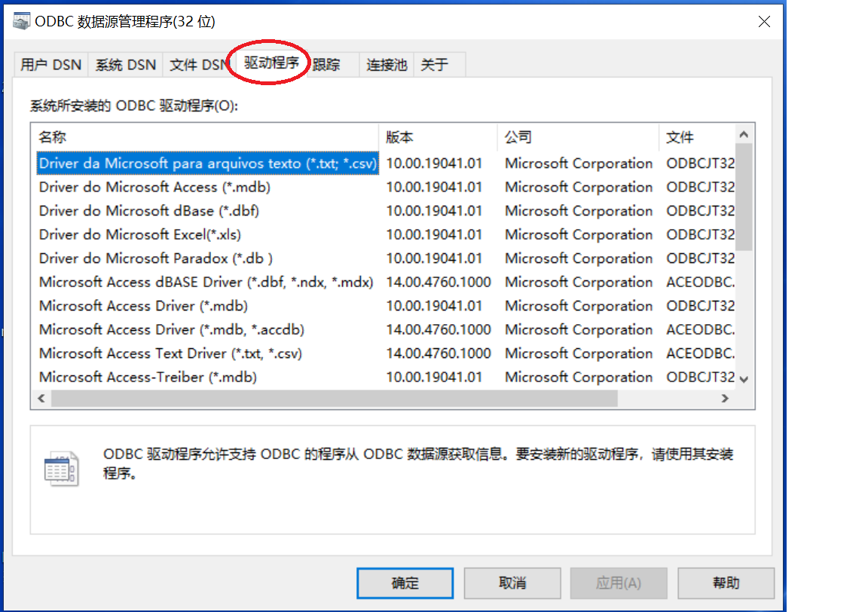Click ACEODBC file cell of Access Text Driver

click(x=700, y=354)
